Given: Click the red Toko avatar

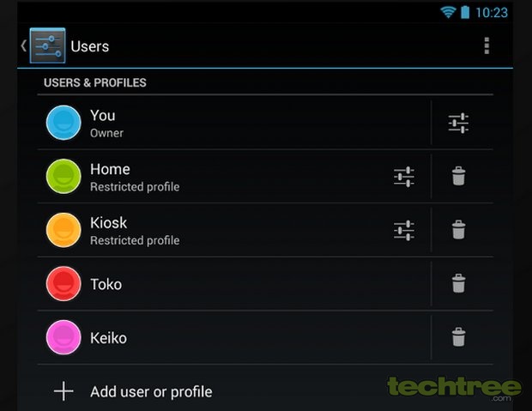Looking at the screenshot, I should tap(63, 284).
